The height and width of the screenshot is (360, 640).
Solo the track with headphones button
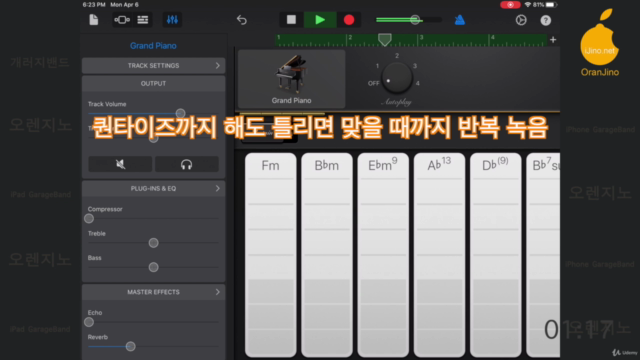[x=187, y=164]
